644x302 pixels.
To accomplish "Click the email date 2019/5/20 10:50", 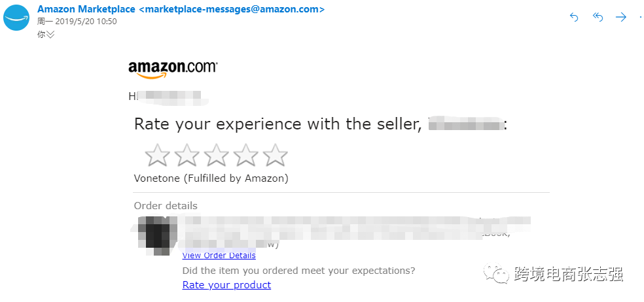I will coord(77,22).
